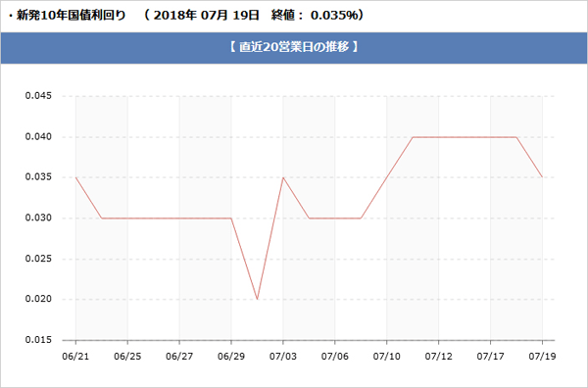
Task: Click the 0.040 y-axis label
Action: click(38, 137)
